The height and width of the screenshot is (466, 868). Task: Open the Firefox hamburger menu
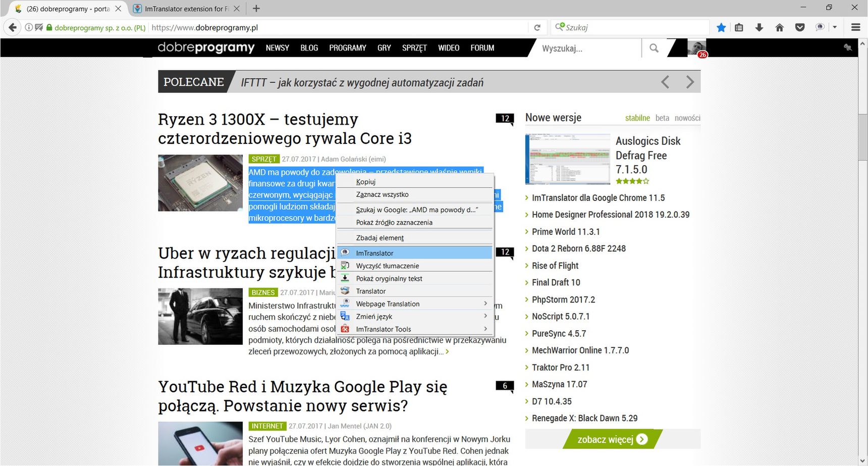point(855,27)
